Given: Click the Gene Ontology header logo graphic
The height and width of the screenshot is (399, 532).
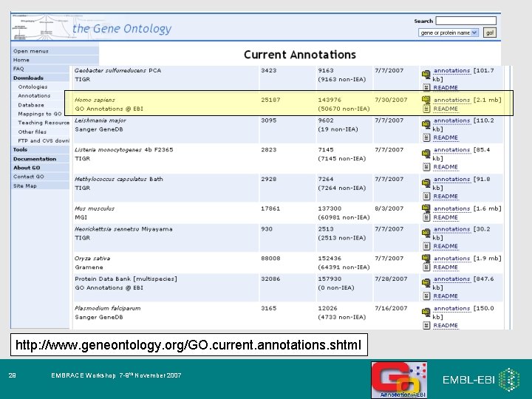Looking at the screenshot, I should (40, 27).
